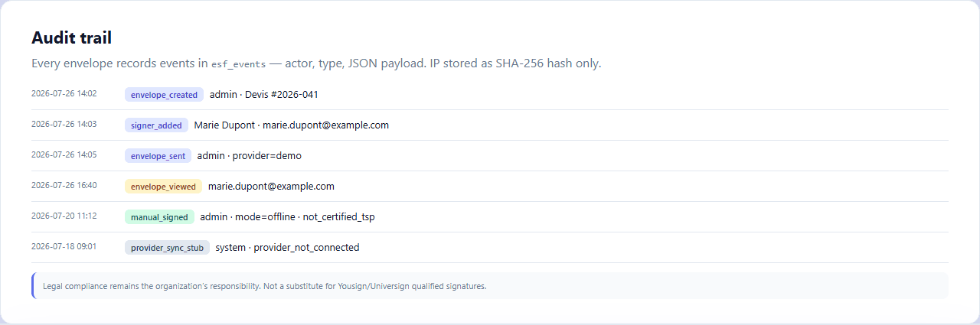Click marie.dupont@example.com in envelope_viewed row

(x=271, y=187)
